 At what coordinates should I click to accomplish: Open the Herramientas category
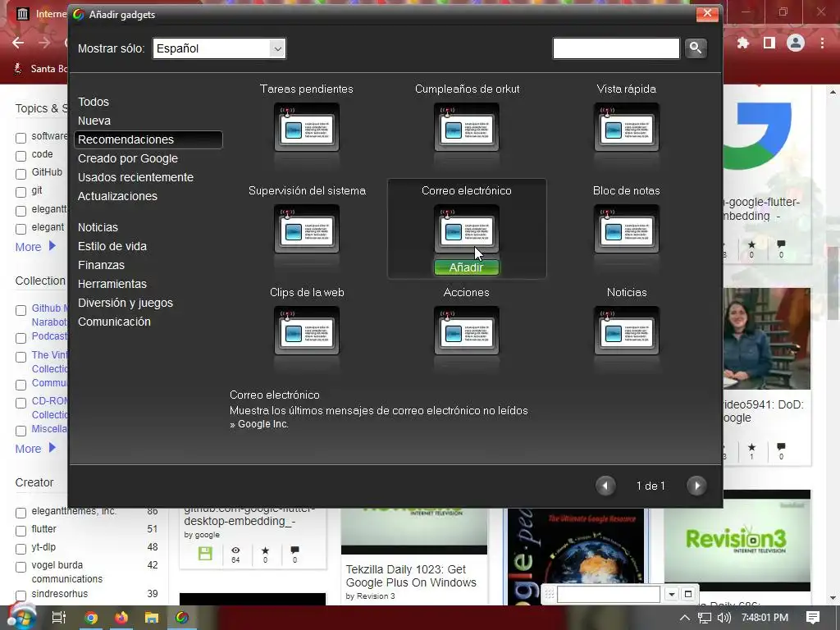pos(112,284)
